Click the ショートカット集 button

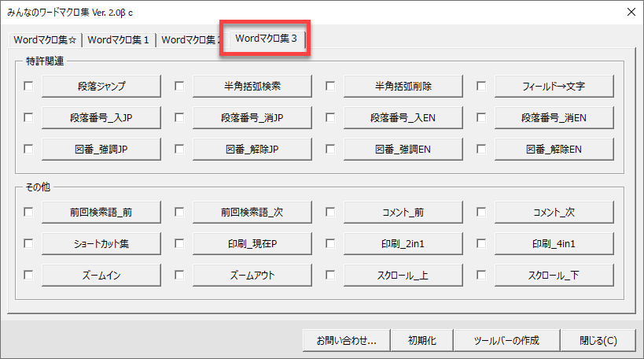[x=101, y=243]
